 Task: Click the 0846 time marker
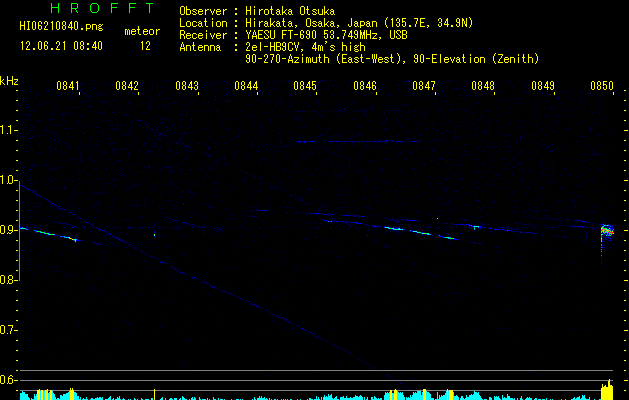(365, 85)
